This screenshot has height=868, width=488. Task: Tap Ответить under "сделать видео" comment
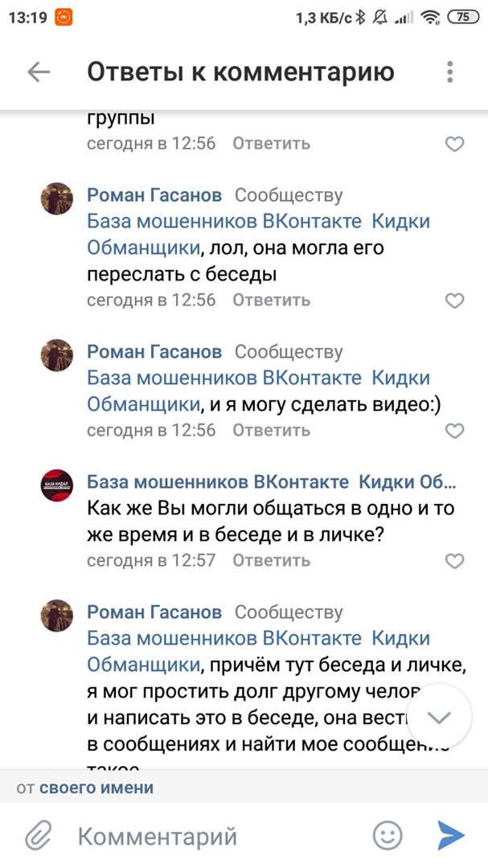pos(271,430)
